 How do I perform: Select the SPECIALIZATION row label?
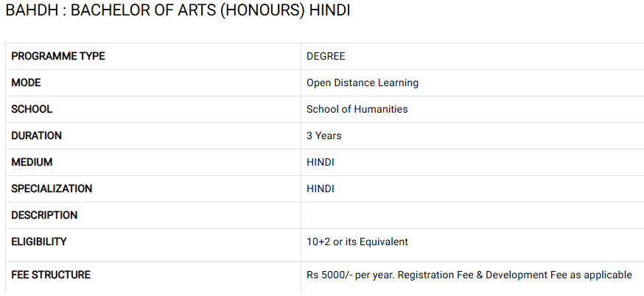(52, 188)
